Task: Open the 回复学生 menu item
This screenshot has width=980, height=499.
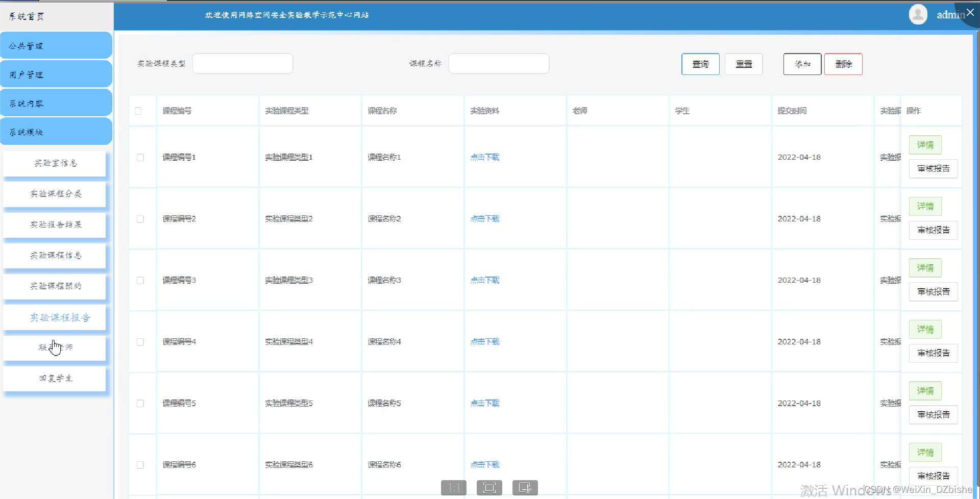Action: [x=55, y=378]
